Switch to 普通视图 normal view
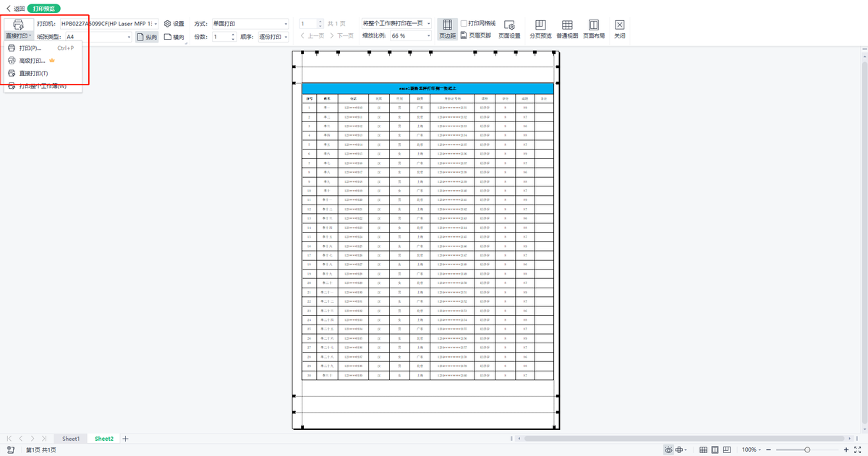The height and width of the screenshot is (456, 868). (x=567, y=29)
